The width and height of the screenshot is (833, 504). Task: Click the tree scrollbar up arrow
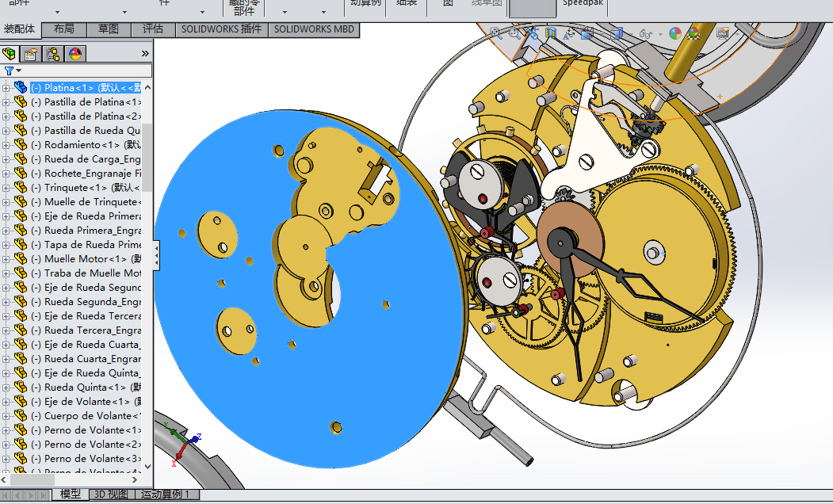tap(147, 87)
